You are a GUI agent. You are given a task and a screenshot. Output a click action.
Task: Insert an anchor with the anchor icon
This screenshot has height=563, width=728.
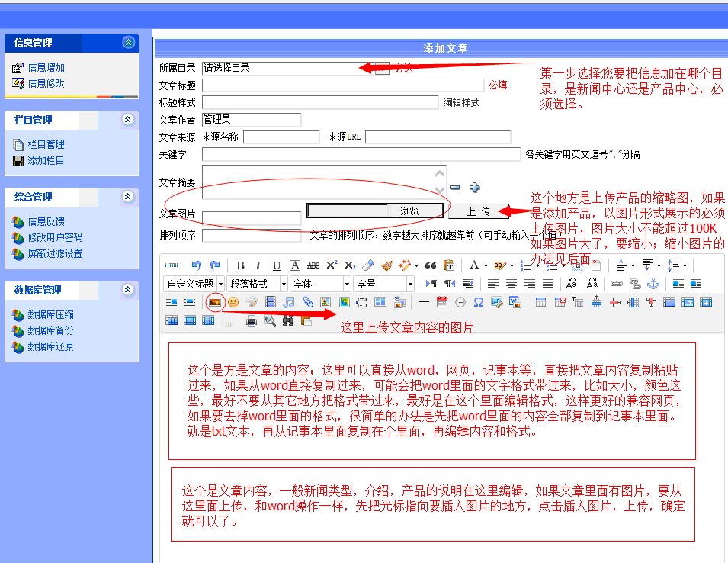coord(652,284)
